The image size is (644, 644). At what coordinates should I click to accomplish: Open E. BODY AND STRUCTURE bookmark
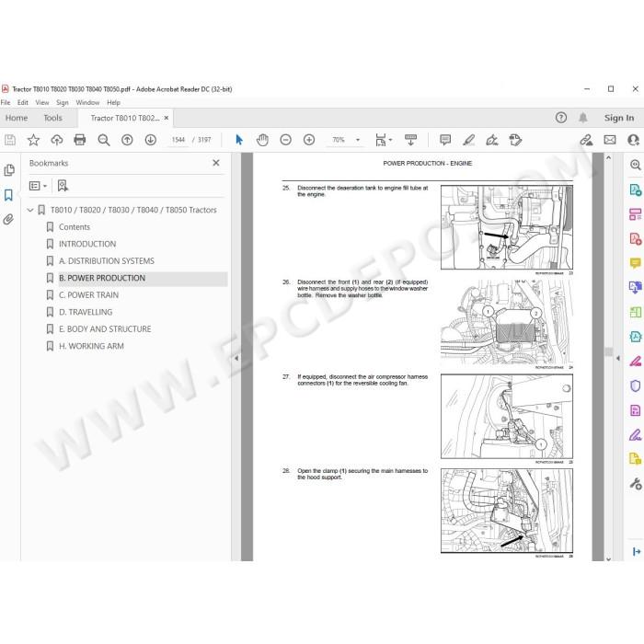click(x=105, y=329)
